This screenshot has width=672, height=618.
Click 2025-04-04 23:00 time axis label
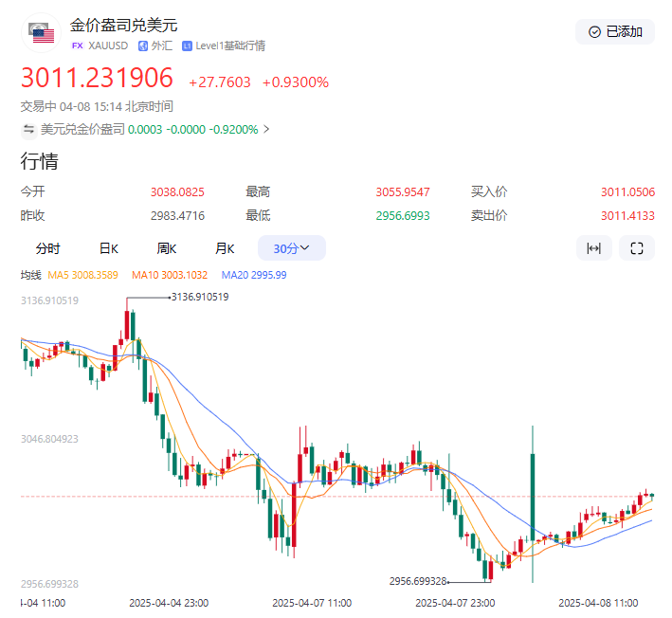(169, 604)
